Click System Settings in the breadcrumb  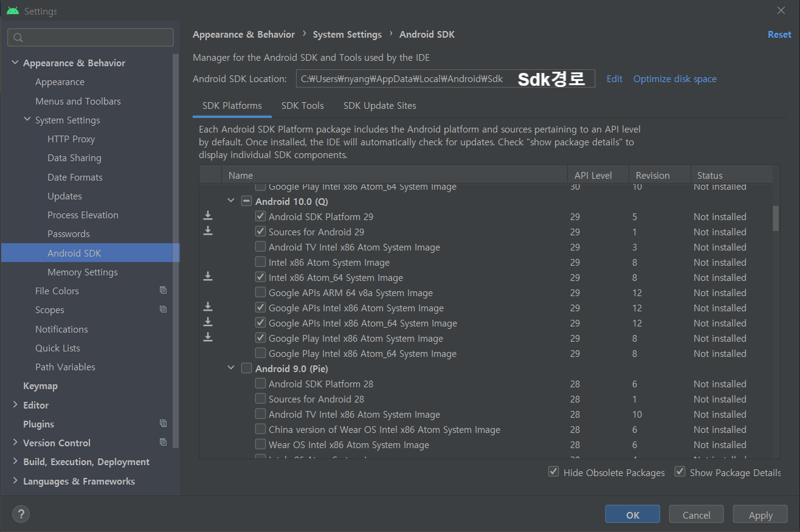[347, 35]
